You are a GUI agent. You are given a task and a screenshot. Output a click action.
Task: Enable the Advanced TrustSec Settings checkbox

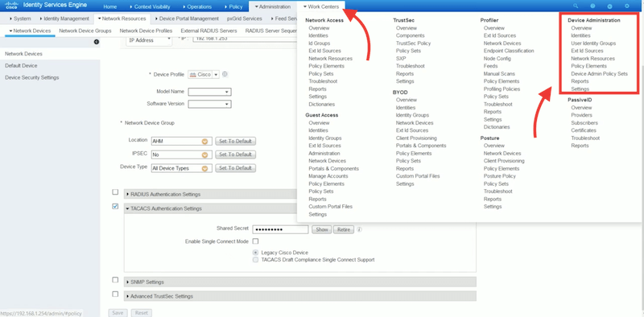115,294
